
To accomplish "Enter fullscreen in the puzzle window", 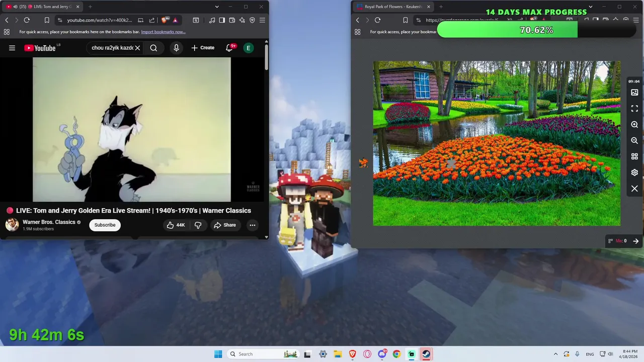I will (x=634, y=109).
